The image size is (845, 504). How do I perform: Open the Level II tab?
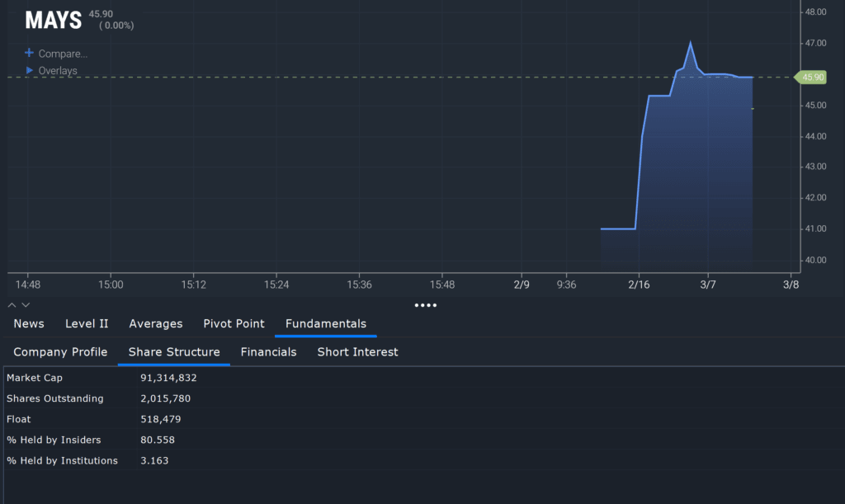coord(86,323)
